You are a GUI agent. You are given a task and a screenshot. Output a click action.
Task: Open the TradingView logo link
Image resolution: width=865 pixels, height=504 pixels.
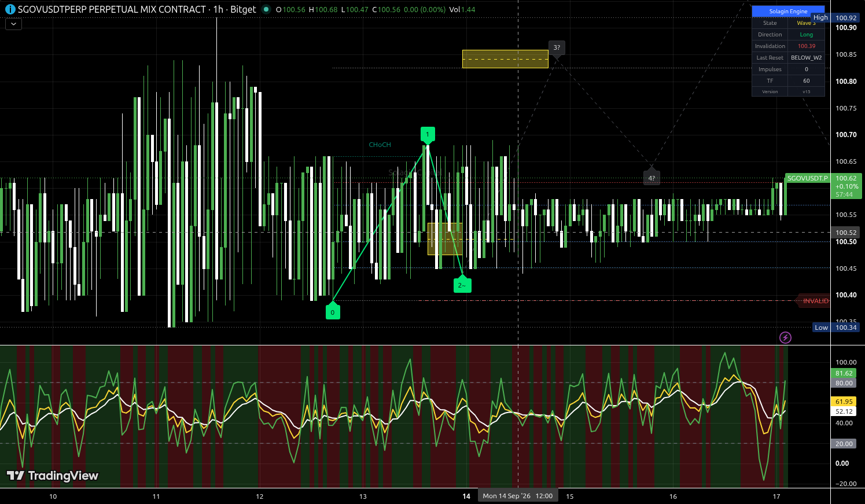coord(52,476)
